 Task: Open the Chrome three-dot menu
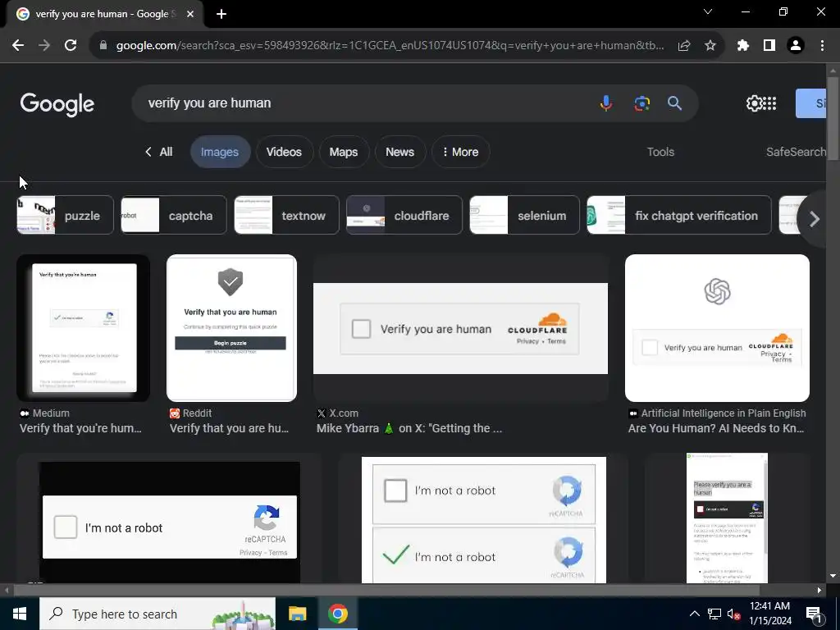[x=822, y=46]
